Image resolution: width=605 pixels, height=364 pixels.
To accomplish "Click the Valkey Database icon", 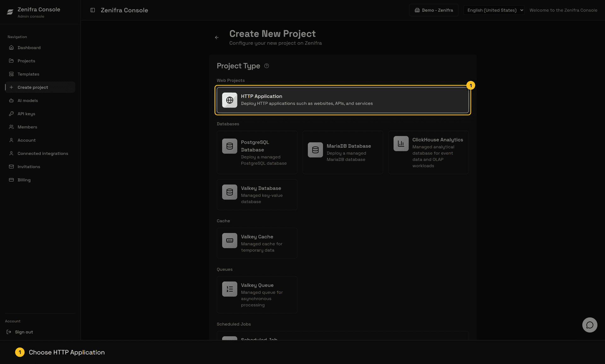I will pyautogui.click(x=230, y=192).
